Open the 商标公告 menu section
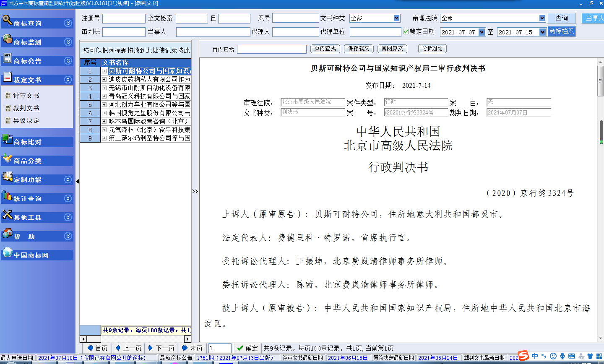The height and width of the screenshot is (364, 604). tap(37, 61)
